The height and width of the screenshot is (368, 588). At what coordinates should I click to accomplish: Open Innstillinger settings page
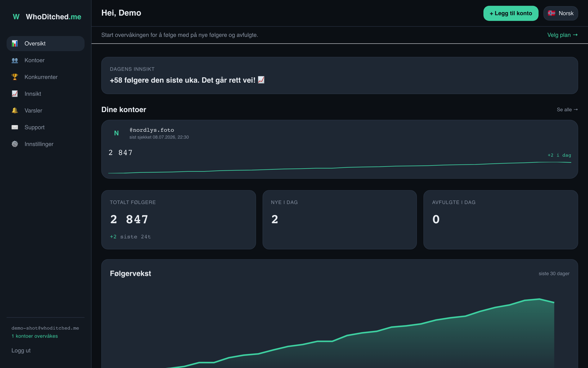[45, 144]
